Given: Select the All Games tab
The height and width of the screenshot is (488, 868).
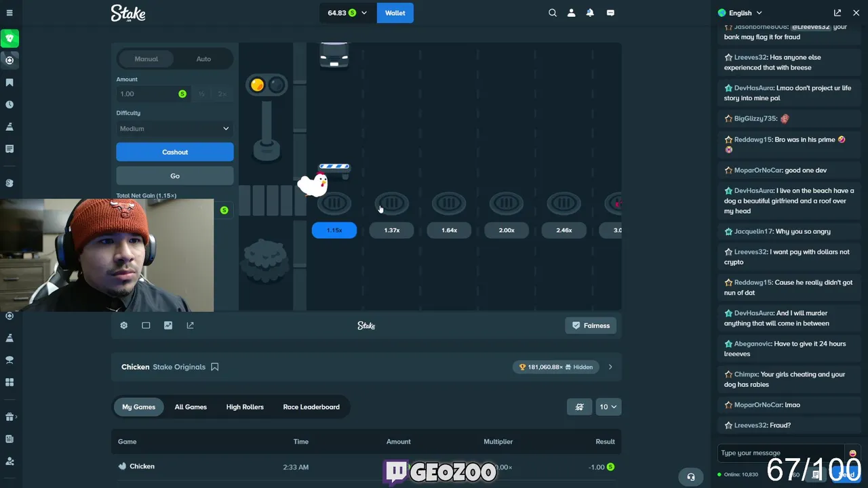Looking at the screenshot, I should click(x=191, y=407).
